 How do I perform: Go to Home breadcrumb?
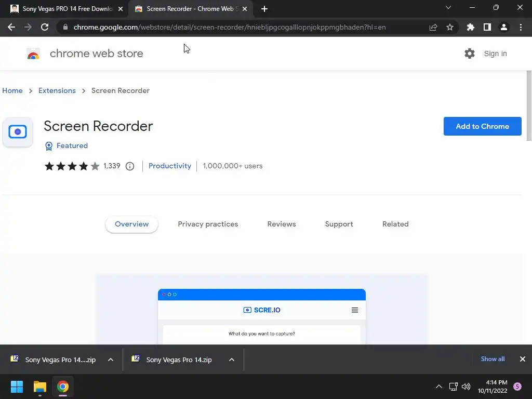click(12, 90)
